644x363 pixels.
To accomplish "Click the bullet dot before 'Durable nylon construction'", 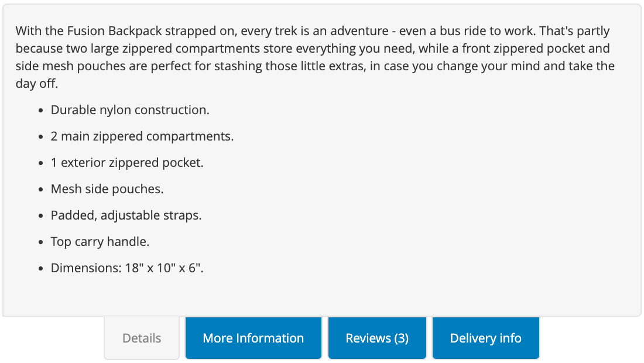I will [40, 111].
